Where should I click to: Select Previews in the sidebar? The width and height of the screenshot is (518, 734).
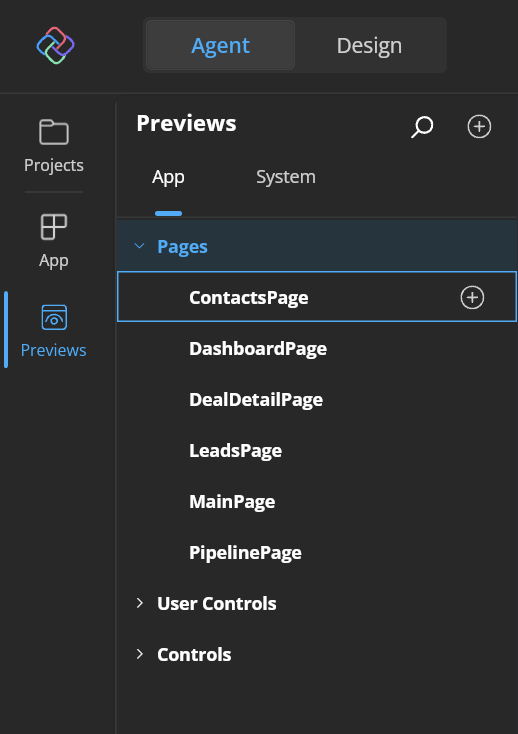[x=54, y=330]
